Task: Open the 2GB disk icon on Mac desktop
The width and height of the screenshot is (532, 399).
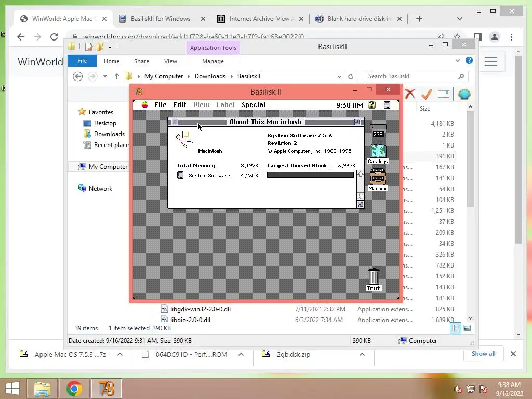Action: pyautogui.click(x=378, y=130)
